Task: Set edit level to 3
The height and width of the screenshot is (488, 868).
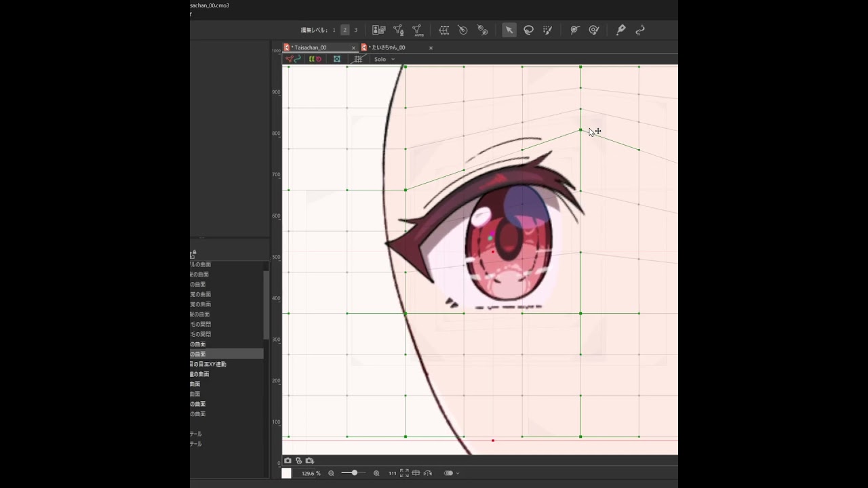Action: coord(355,30)
